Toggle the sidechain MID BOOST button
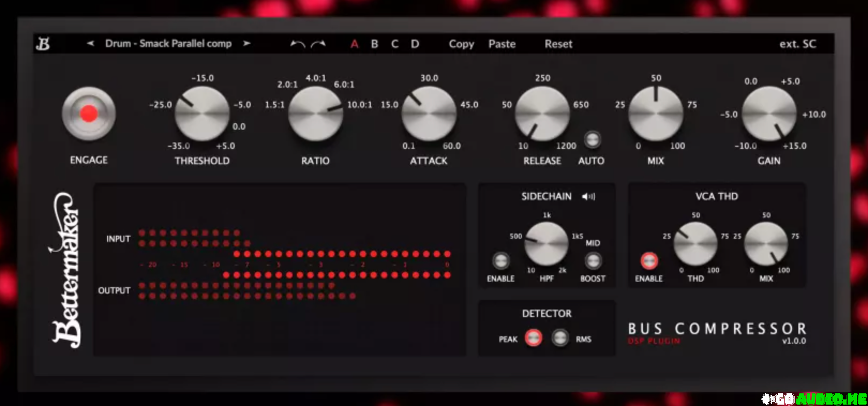 (x=593, y=261)
